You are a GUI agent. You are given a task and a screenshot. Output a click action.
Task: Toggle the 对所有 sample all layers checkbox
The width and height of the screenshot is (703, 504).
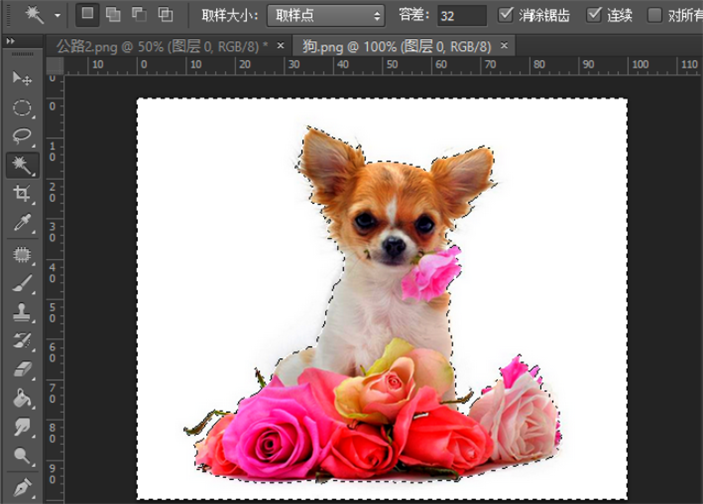click(655, 15)
